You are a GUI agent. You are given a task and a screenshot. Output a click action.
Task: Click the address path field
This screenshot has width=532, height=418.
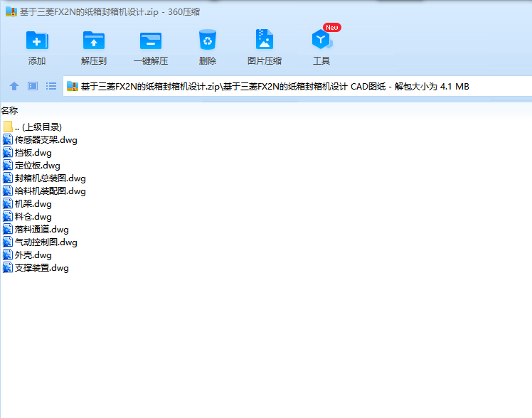[x=297, y=86]
